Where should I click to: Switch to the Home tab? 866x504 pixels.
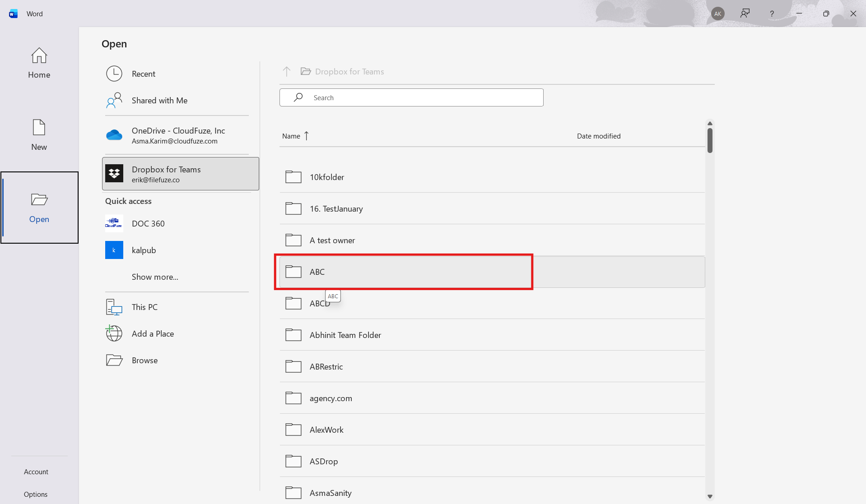(x=39, y=63)
